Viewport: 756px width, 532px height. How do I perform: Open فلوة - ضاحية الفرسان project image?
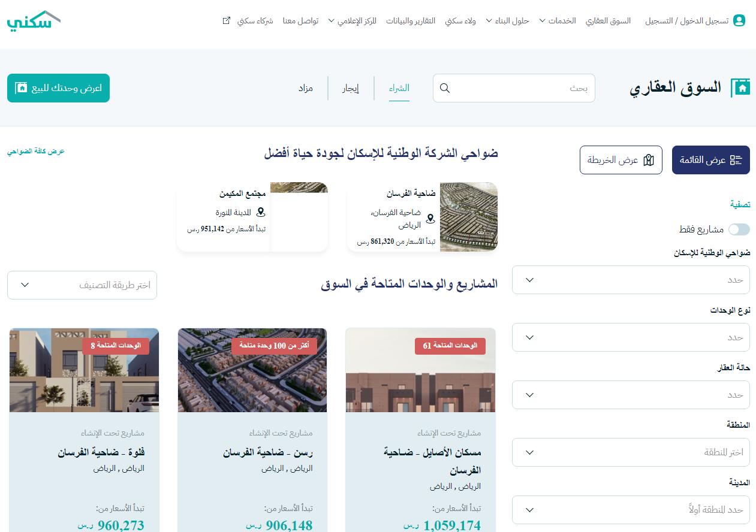click(x=85, y=370)
